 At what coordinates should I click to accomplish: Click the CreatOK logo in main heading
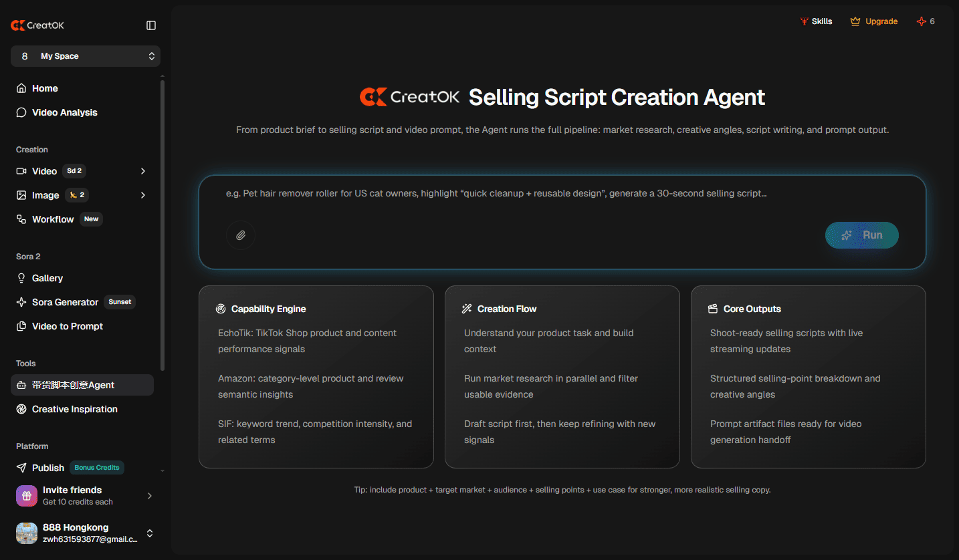point(409,97)
